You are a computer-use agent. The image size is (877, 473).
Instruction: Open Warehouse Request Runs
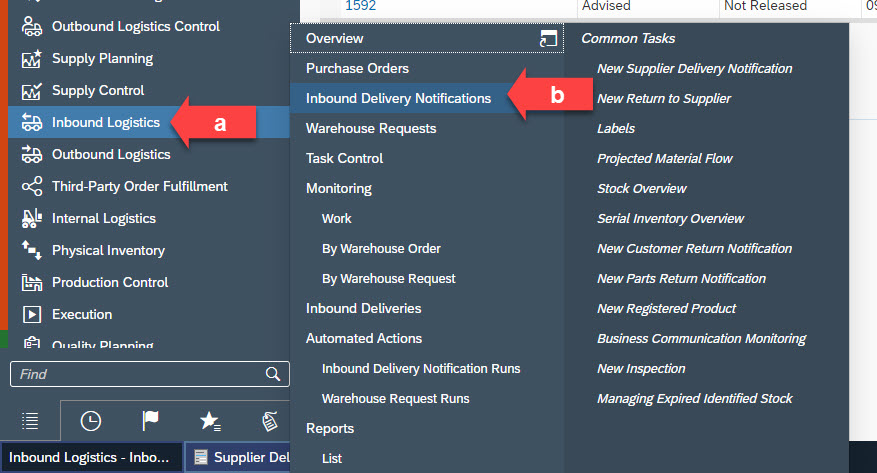(x=395, y=399)
